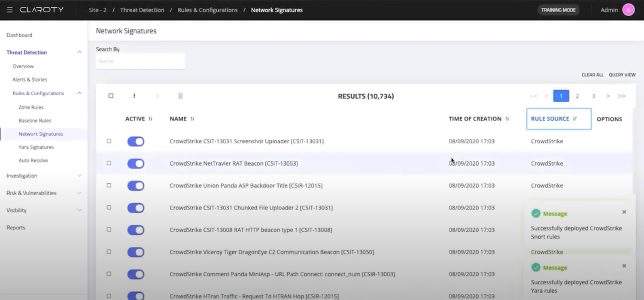Click the plus icon to add a signature
Viewport: 644px width, 300px height.
[x=157, y=96]
